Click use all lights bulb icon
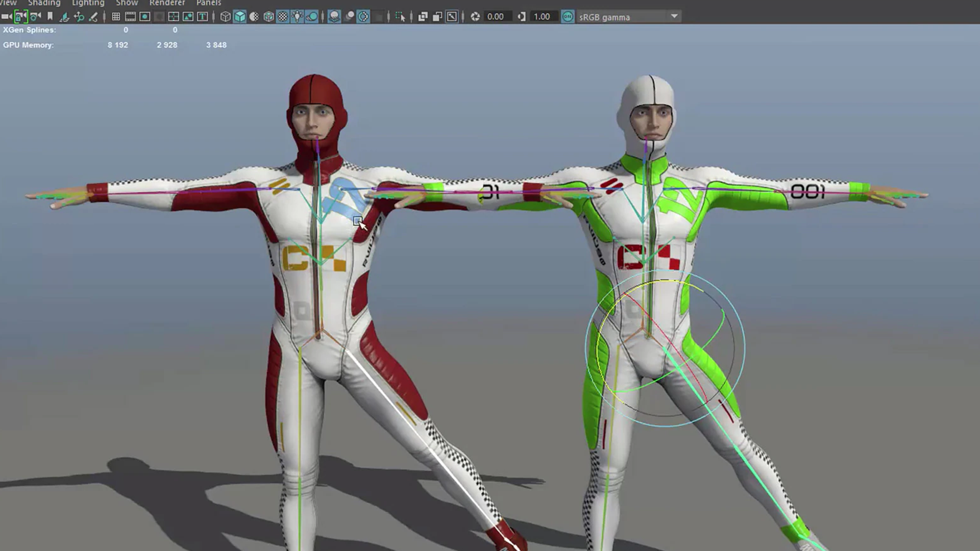The width and height of the screenshot is (980, 551). [297, 17]
